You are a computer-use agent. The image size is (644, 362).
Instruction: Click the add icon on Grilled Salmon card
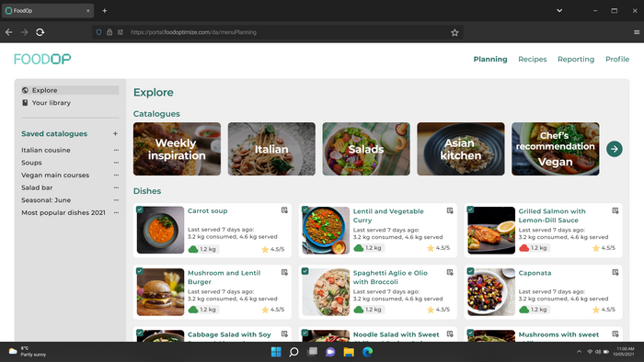(x=615, y=210)
